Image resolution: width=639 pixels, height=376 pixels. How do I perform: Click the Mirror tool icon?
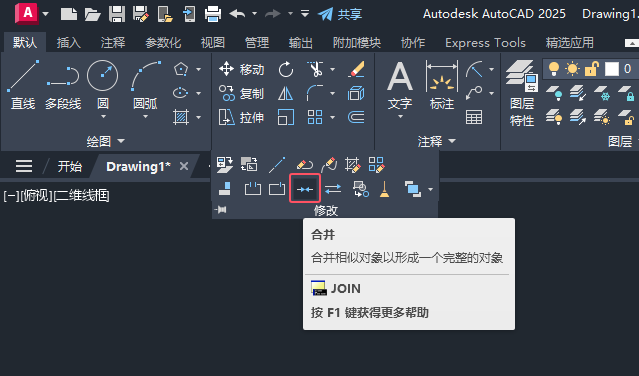click(286, 94)
